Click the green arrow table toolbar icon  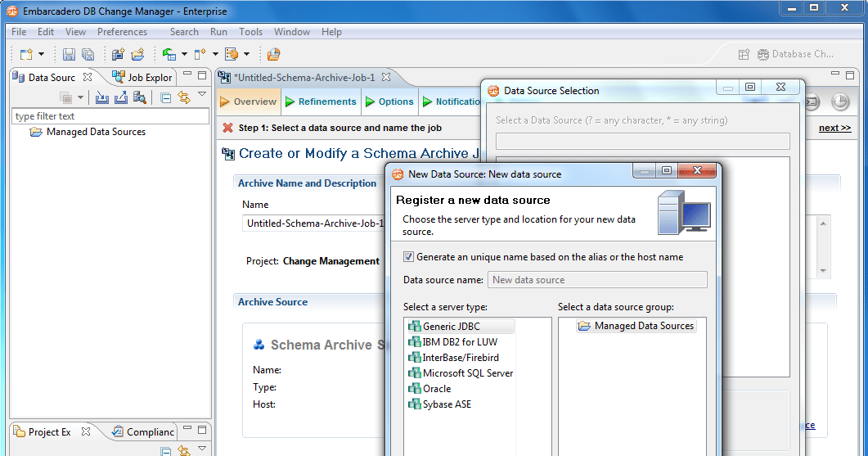(169, 54)
